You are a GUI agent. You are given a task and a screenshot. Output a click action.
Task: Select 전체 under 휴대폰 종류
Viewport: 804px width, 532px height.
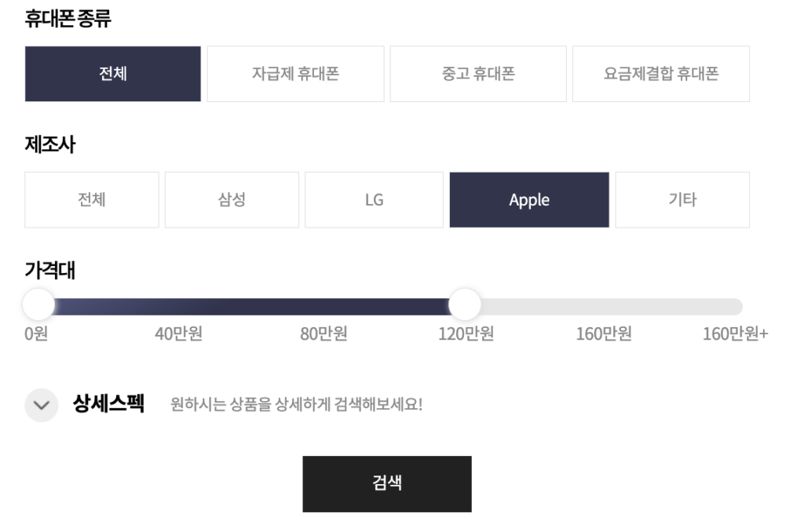(x=113, y=74)
